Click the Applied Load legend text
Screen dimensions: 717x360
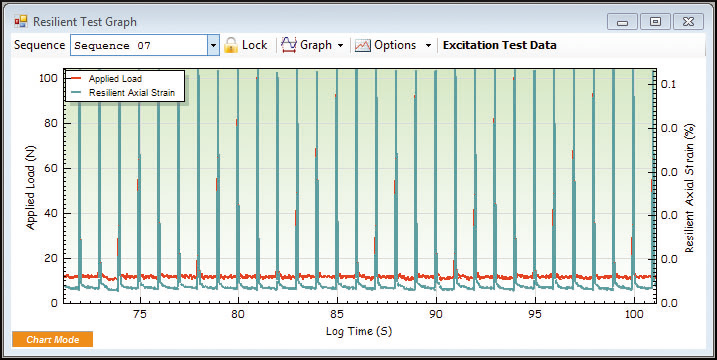(115, 79)
